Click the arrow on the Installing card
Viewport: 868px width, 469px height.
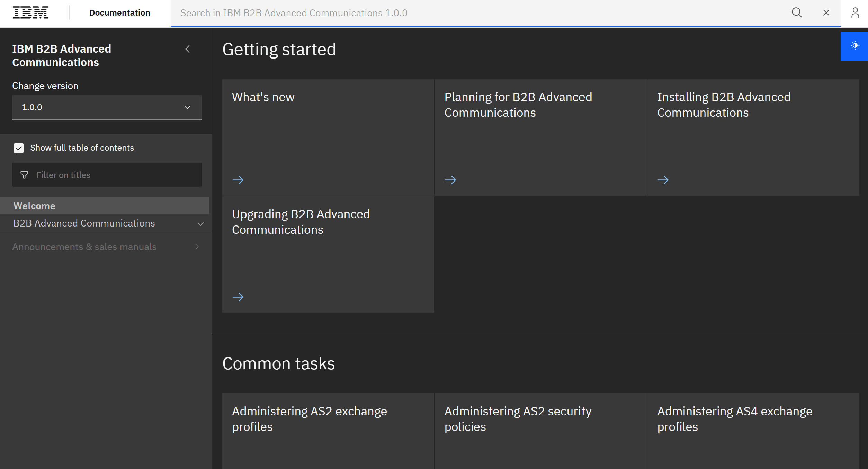coord(663,180)
